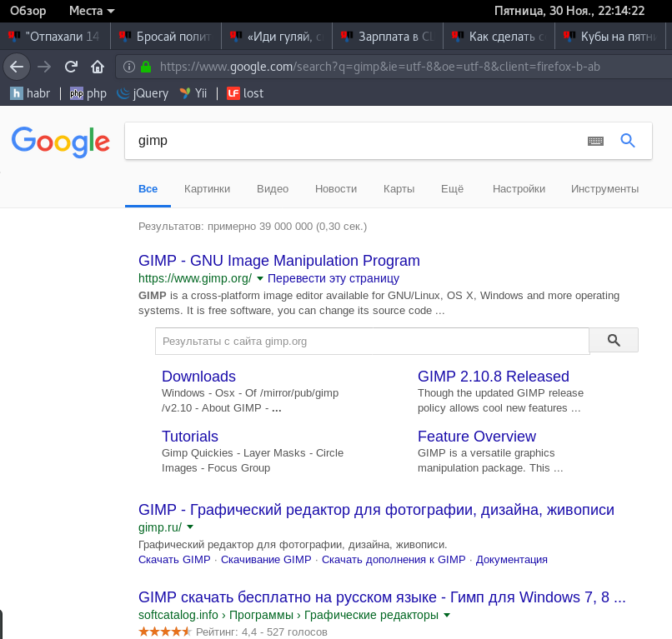Image resolution: width=672 pixels, height=639 pixels.
Task: Click the date and time in top panel
Action: pyautogui.click(x=569, y=11)
